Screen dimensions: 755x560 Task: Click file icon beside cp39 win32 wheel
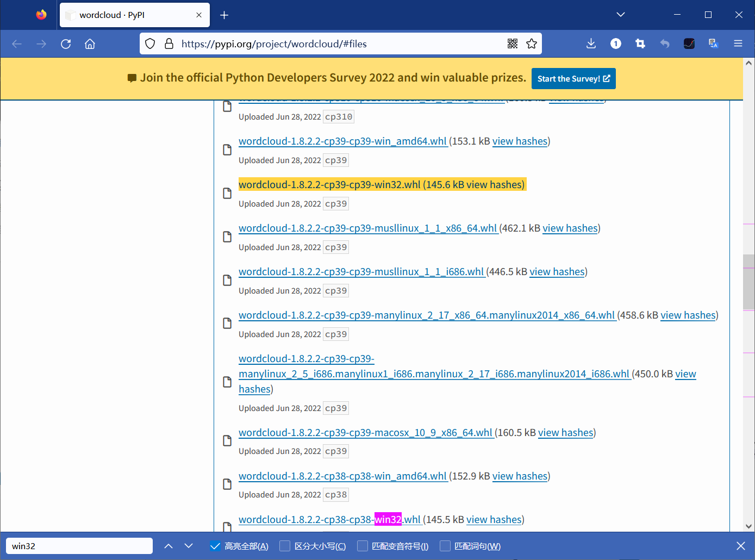228,193
